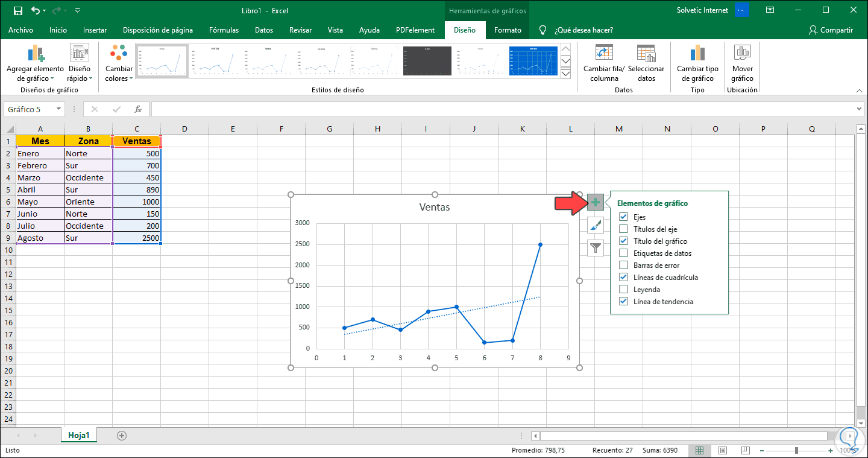Screen dimensions: 868x458
Task: Select the cell containing Oriente
Action: pos(88,202)
